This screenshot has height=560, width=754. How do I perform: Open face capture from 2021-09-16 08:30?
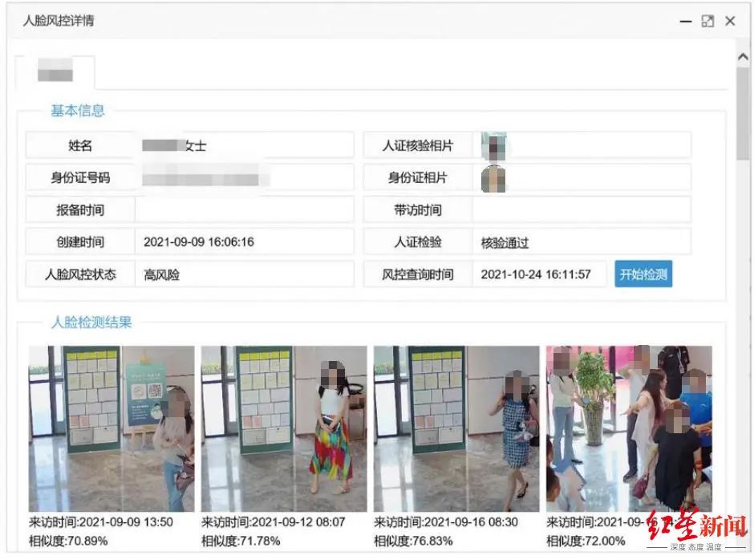coord(456,428)
